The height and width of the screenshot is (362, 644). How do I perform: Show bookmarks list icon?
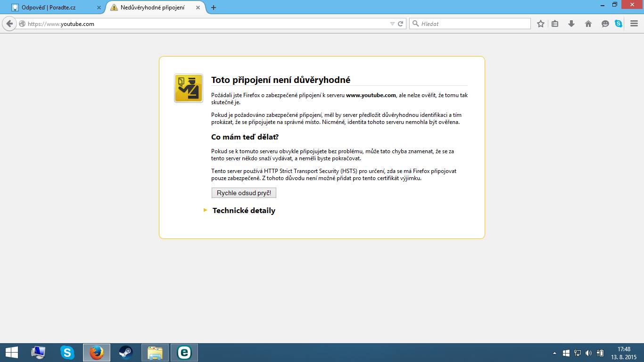pyautogui.click(x=555, y=24)
